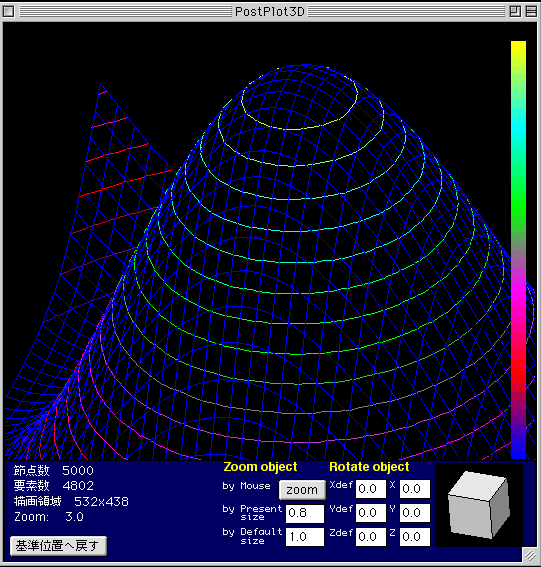Click the blue bottom of color scale
Screen dimensions: 541x567
tap(518, 450)
